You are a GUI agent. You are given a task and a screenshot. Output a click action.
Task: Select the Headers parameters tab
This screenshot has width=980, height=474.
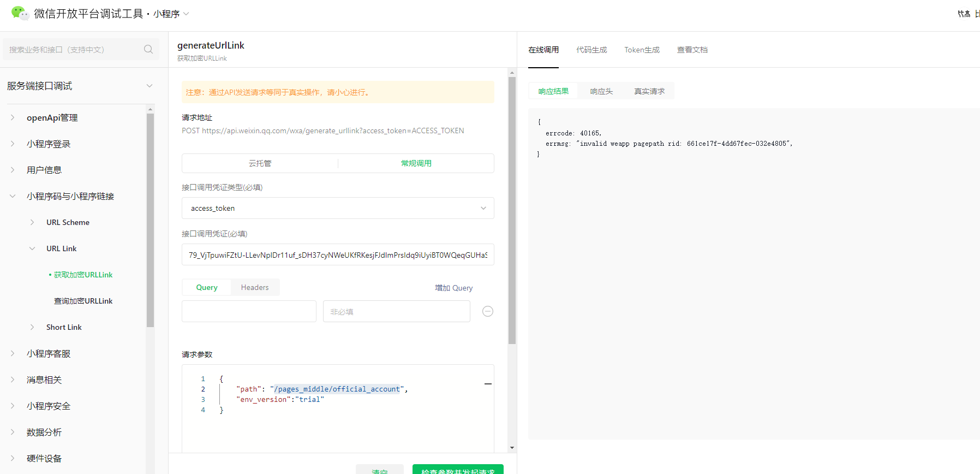255,287
